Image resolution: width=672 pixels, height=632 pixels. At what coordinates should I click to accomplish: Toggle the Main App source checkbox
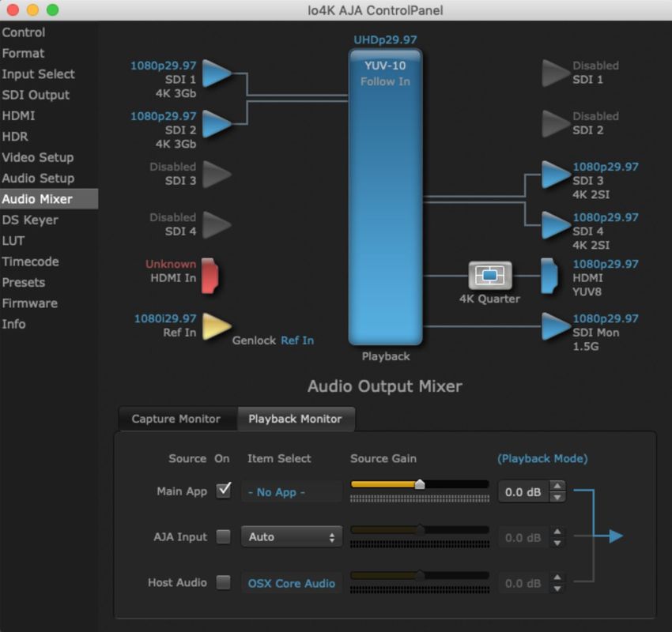point(223,491)
